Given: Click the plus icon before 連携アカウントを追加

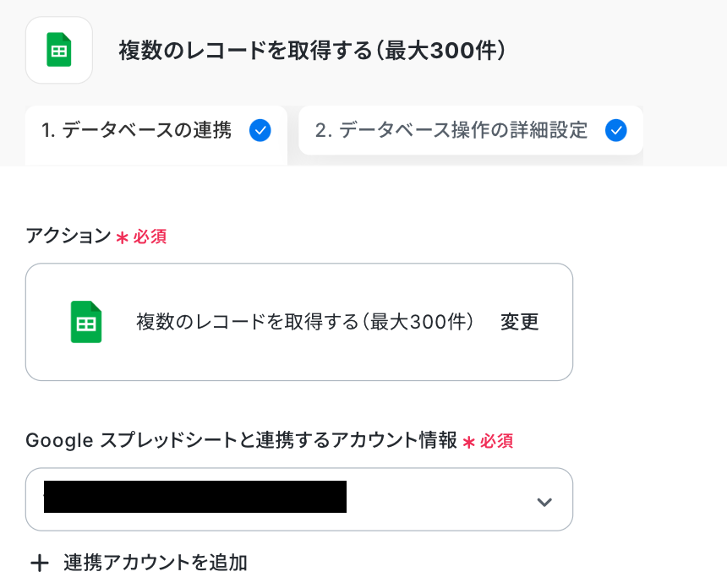Looking at the screenshot, I should 39,563.
